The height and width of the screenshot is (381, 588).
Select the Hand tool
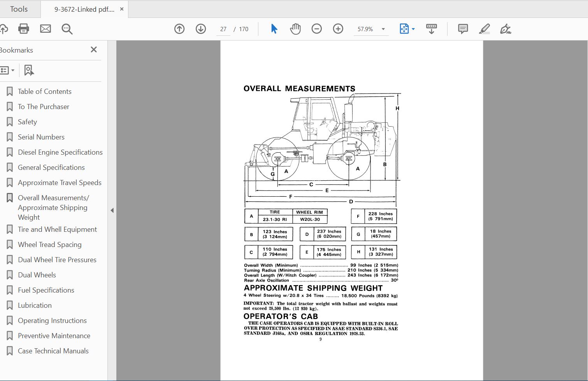(x=295, y=28)
